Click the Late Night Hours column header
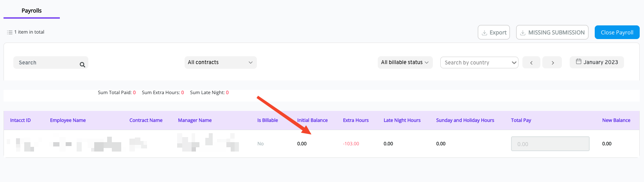The image size is (644, 182). click(402, 120)
